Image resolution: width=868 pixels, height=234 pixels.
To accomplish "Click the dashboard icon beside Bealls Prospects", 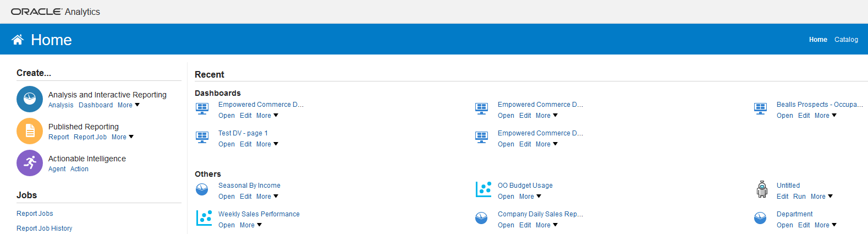I will click(761, 109).
